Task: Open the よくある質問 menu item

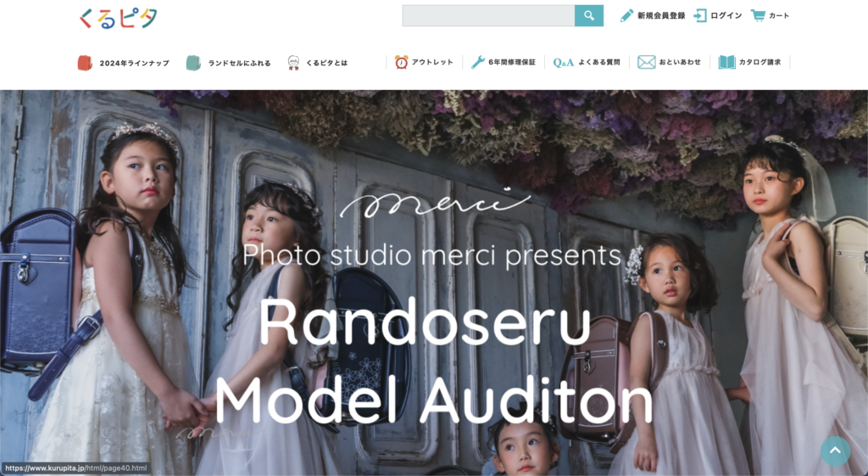Action: (599, 62)
